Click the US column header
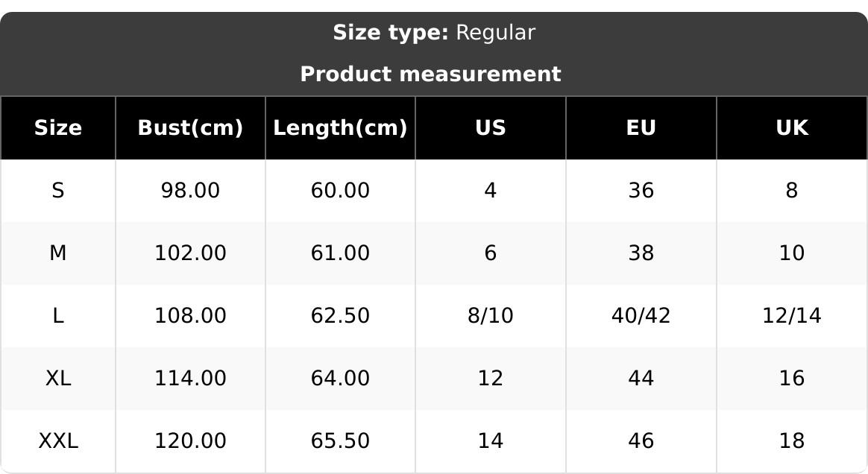Viewport: 868px width, 474px height. 491,128
